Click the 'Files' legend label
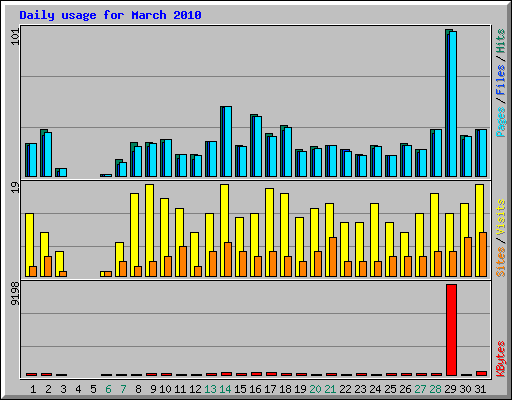The width and height of the screenshot is (512, 400). pos(501,80)
